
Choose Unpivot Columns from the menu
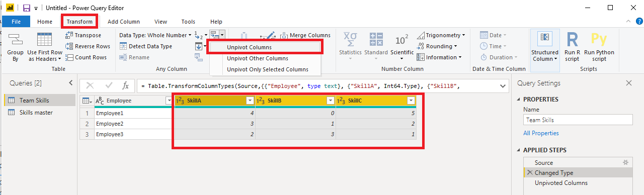(x=265, y=47)
